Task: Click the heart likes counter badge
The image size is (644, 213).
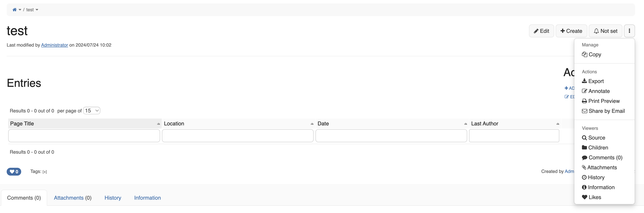Action: 14,172
